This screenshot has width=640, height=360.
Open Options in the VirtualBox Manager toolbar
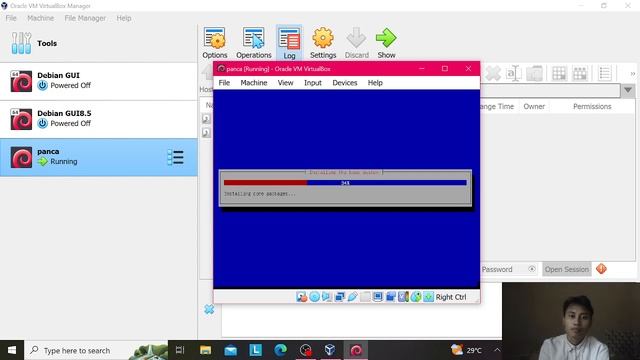point(215,42)
